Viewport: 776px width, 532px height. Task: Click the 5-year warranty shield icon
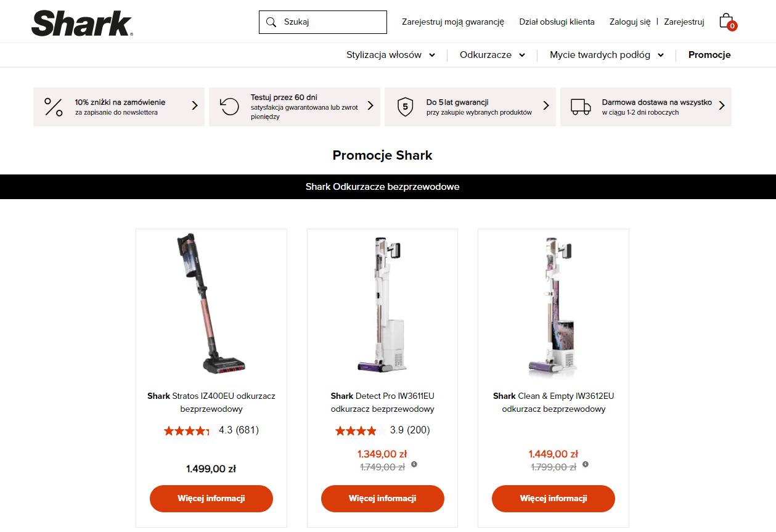click(405, 107)
